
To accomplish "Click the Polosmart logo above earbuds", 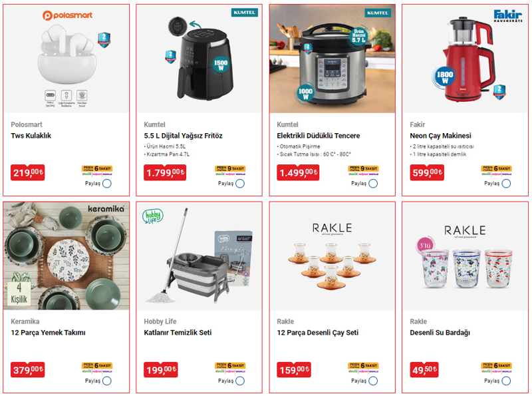I will (x=67, y=15).
